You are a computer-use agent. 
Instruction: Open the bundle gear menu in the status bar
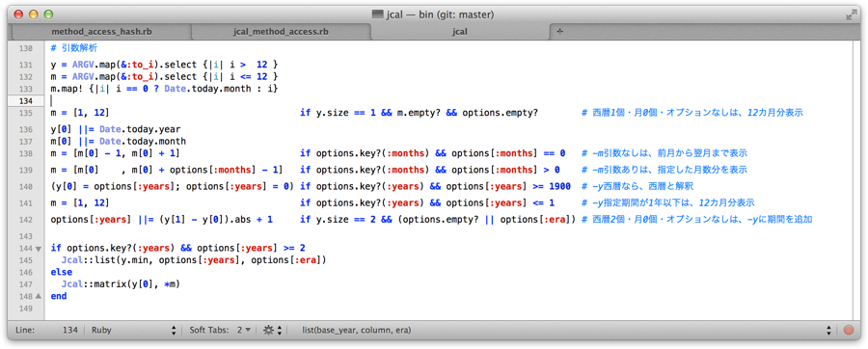pos(272,330)
